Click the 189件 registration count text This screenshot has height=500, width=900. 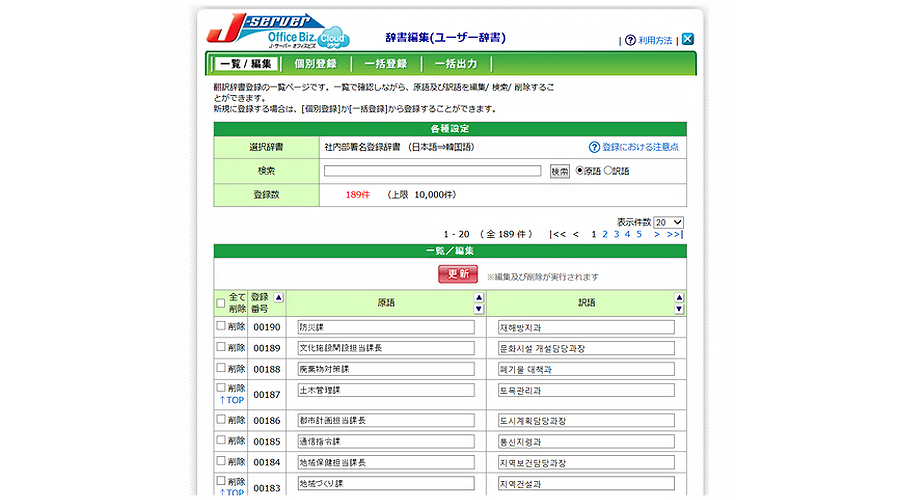[x=358, y=195]
